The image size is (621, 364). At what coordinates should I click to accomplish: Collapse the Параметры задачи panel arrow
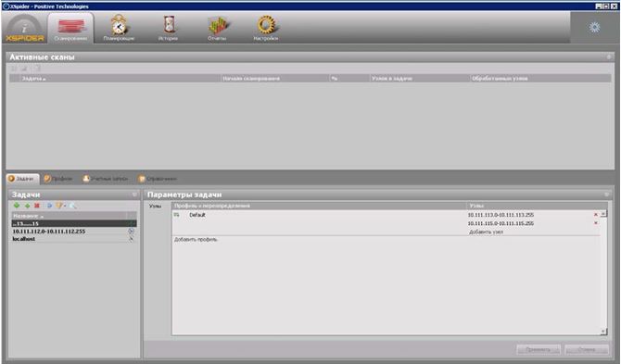click(x=606, y=195)
